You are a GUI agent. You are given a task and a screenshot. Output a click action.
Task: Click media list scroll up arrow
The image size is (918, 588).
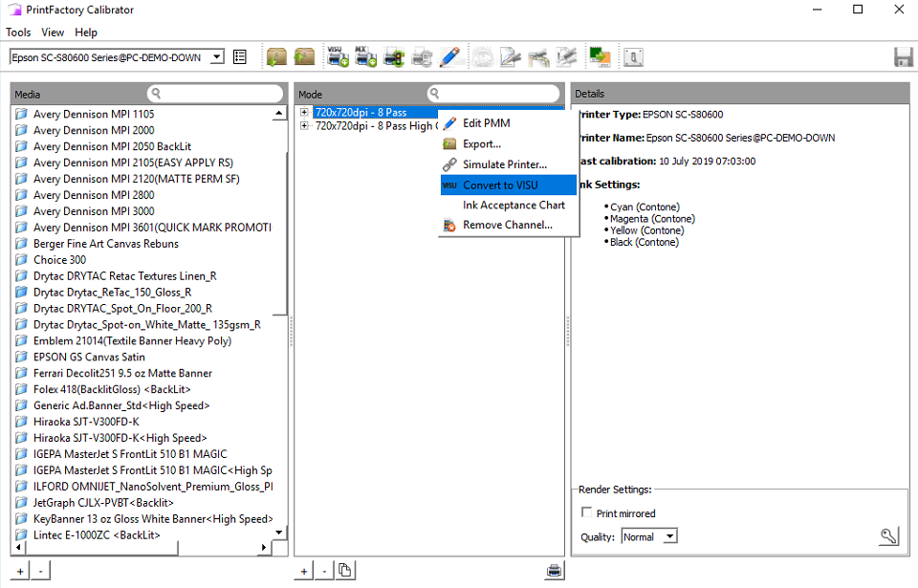279,113
